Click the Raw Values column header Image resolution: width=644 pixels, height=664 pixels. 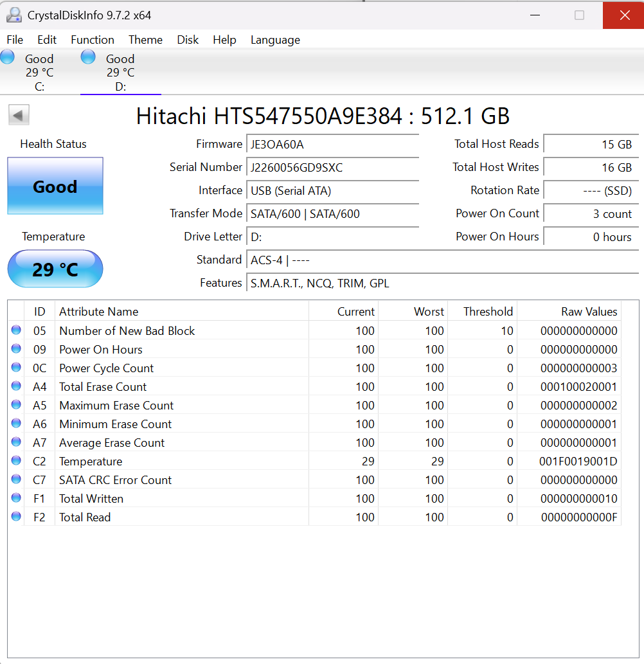point(569,311)
